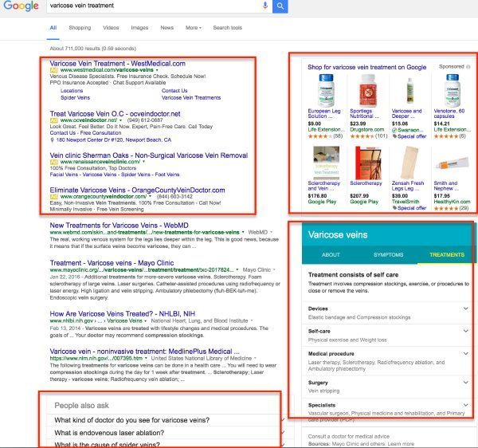
Task: Open Treat Varicose Vein O.C ocveindoctor.net ad
Action: click(x=115, y=114)
